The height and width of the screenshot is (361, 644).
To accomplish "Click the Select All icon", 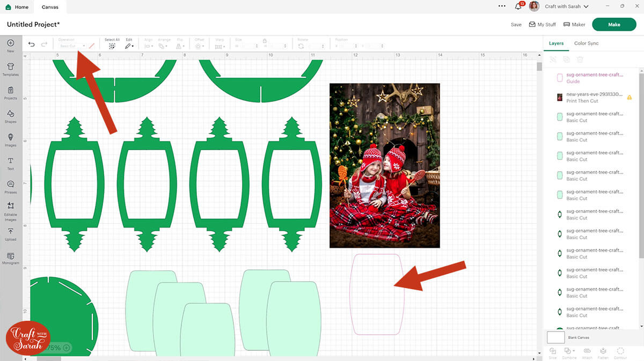I will pyautogui.click(x=112, y=46).
